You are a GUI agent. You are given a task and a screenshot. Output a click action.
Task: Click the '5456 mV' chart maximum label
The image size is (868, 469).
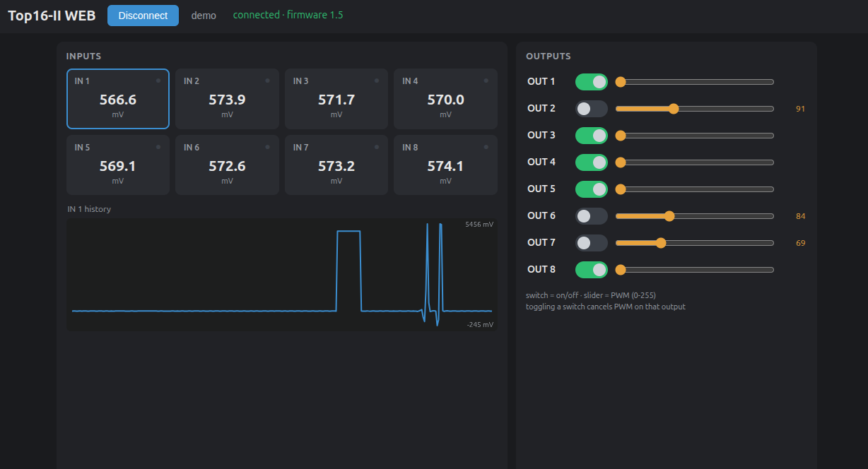(x=479, y=224)
